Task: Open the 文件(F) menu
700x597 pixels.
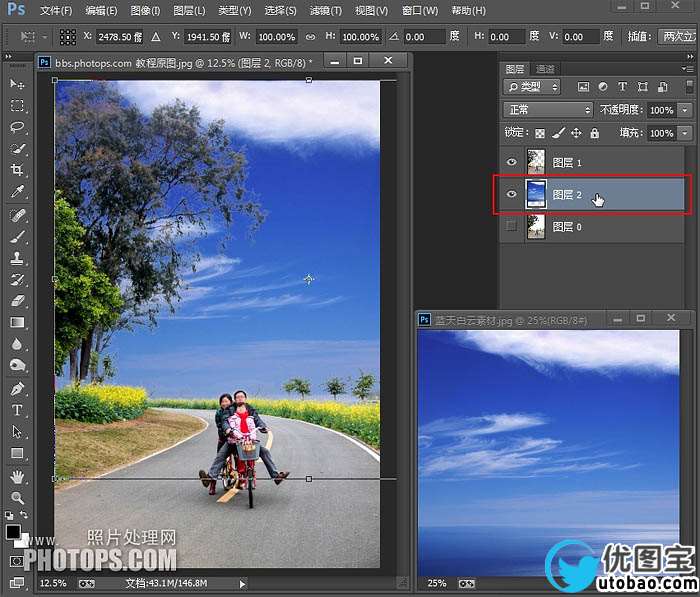Action: click(x=56, y=10)
